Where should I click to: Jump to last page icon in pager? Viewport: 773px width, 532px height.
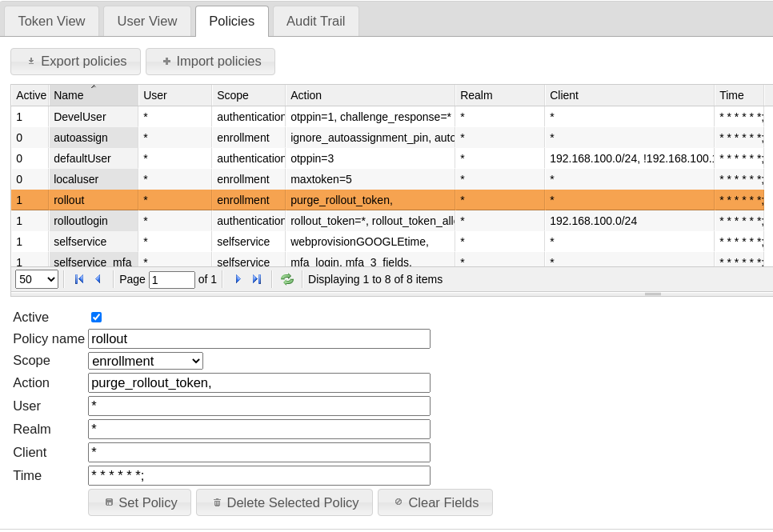tap(257, 279)
